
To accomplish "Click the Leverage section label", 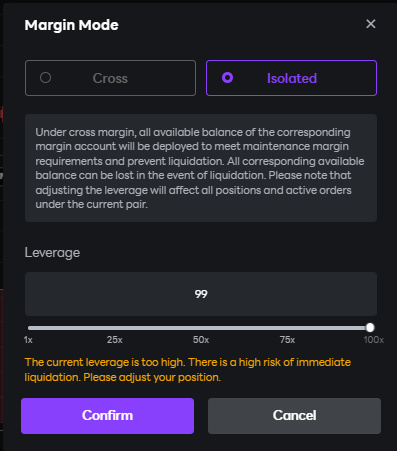I will 52,253.
